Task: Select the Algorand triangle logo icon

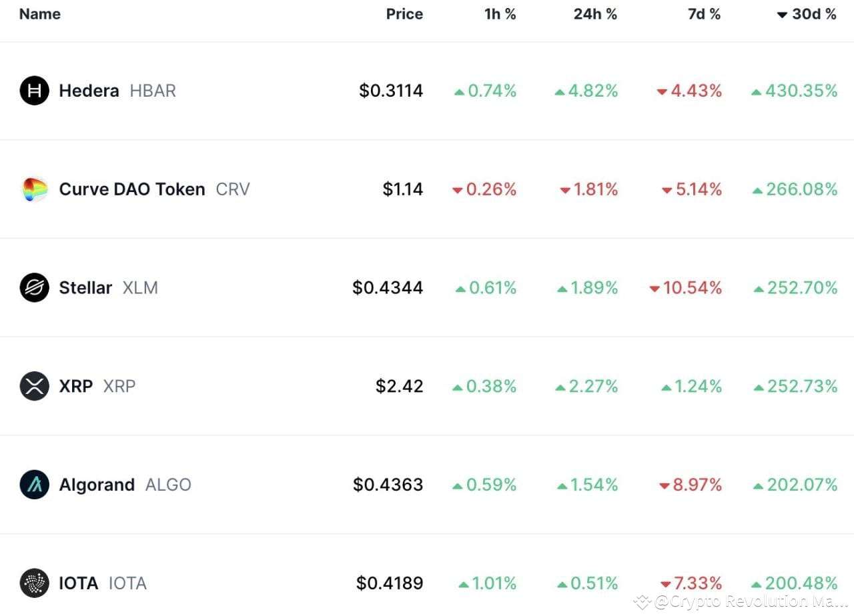Action: 34,485
